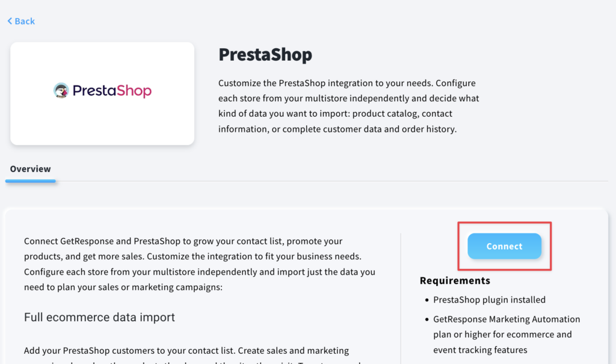Go back using the Back link text
The image size is (616, 364).
click(x=25, y=21)
